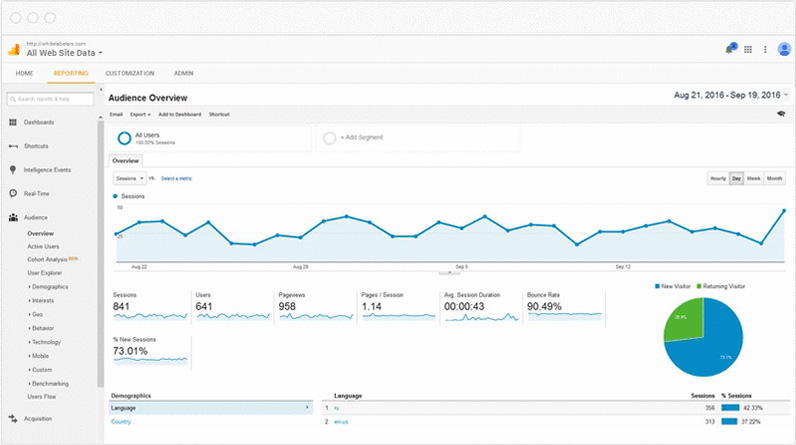Select Audience Overview in sidebar
Screen dimensions: 796x445
coord(41,233)
